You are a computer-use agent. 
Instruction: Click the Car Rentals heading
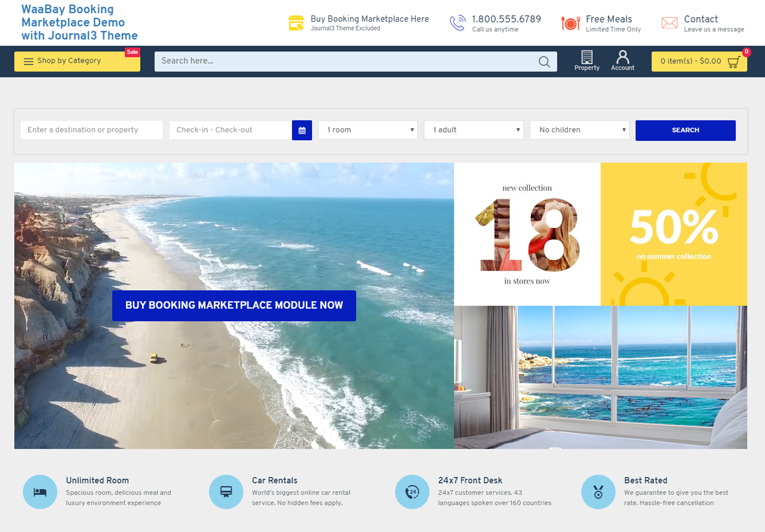pyautogui.click(x=275, y=481)
